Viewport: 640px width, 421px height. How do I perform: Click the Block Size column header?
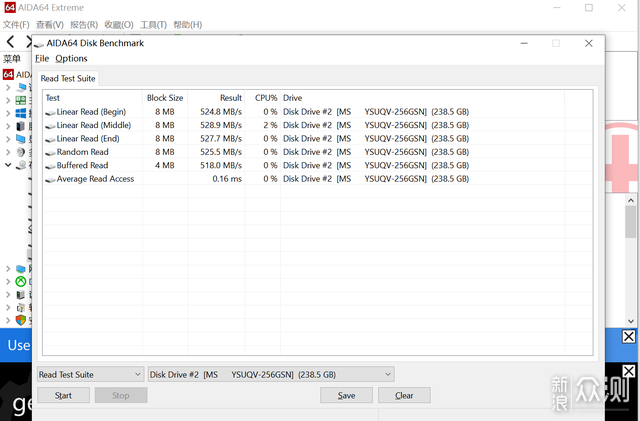click(165, 98)
